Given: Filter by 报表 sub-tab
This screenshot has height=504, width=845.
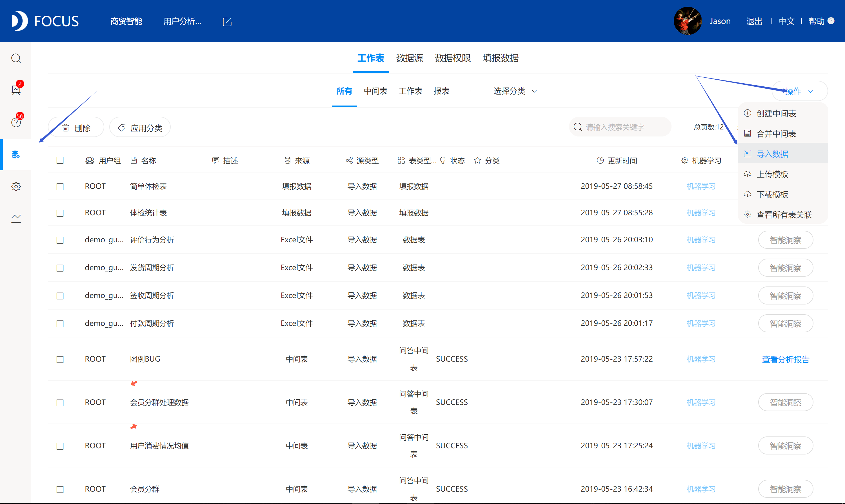Looking at the screenshot, I should click(442, 91).
